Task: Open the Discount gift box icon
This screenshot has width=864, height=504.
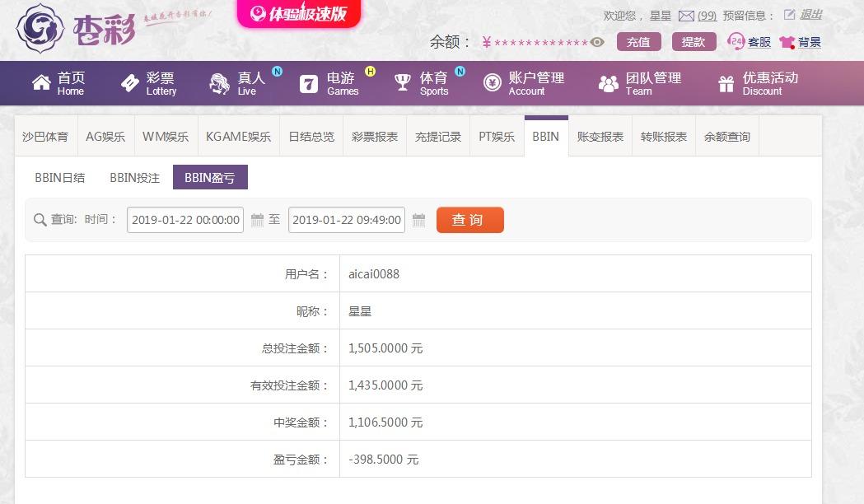Action: (726, 84)
